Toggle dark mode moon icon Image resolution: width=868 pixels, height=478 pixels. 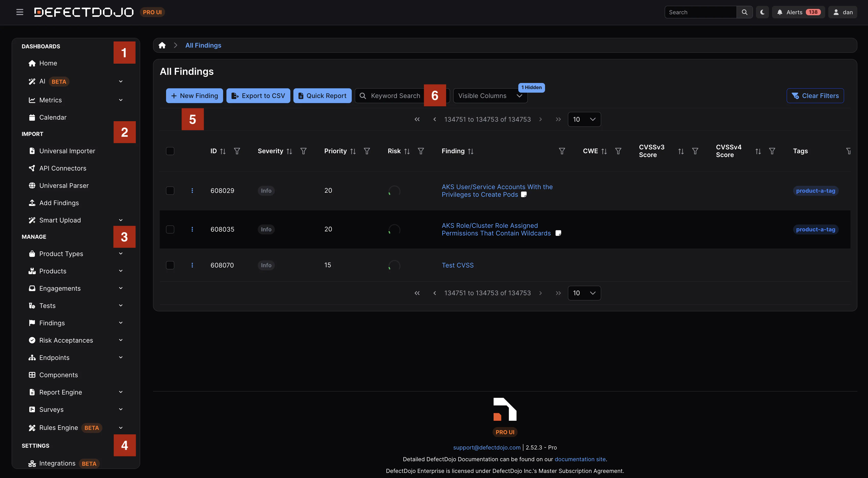point(762,12)
